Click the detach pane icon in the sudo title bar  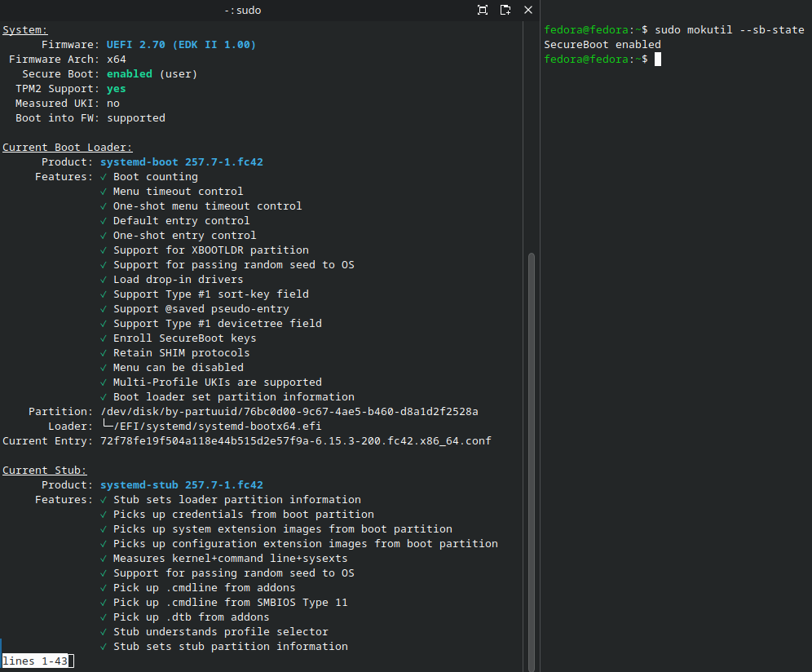click(505, 10)
